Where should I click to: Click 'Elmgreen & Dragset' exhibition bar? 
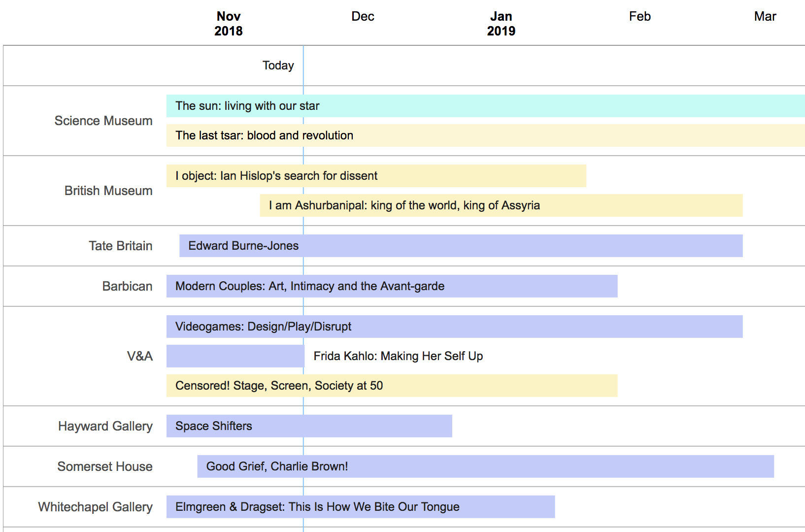point(361,507)
